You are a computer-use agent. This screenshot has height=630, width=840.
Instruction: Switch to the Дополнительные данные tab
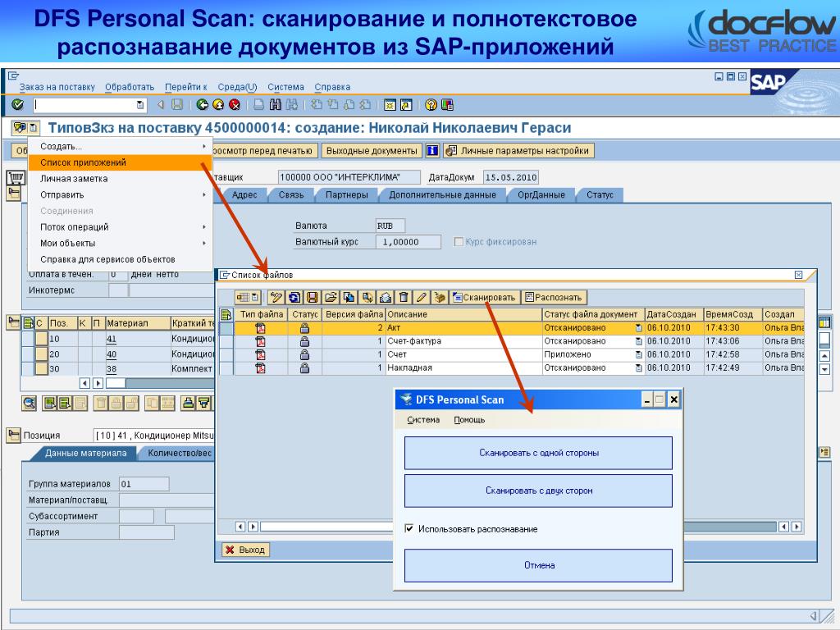[442, 195]
